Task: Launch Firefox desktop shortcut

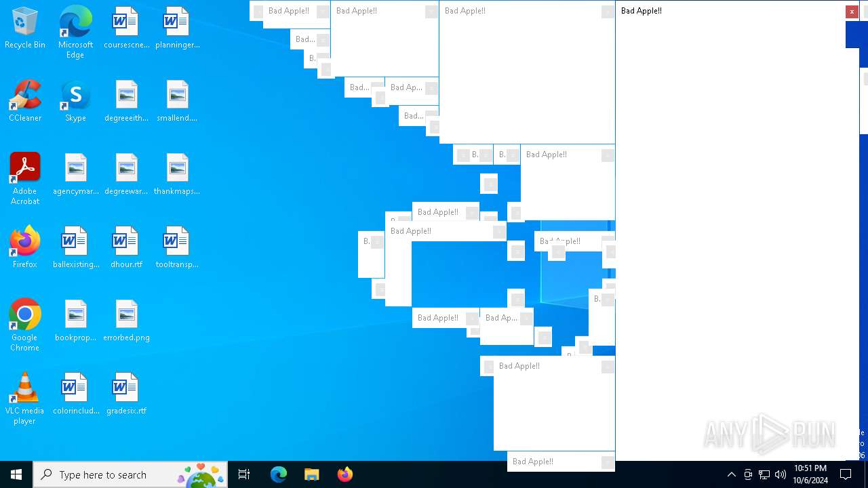Action: point(25,248)
